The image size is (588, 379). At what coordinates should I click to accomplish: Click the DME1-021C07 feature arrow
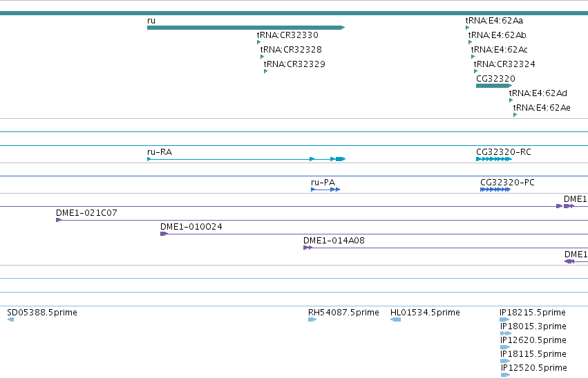[x=59, y=220]
